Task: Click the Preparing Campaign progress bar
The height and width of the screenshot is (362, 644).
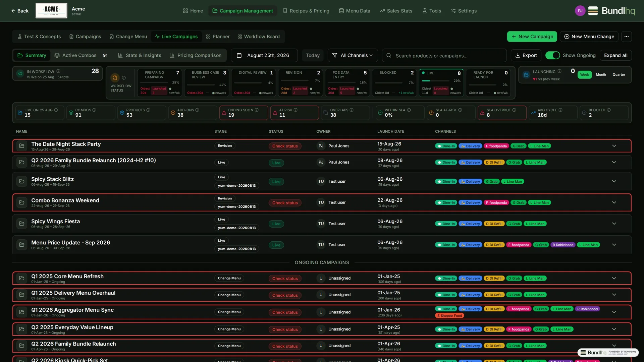Action: point(154,82)
